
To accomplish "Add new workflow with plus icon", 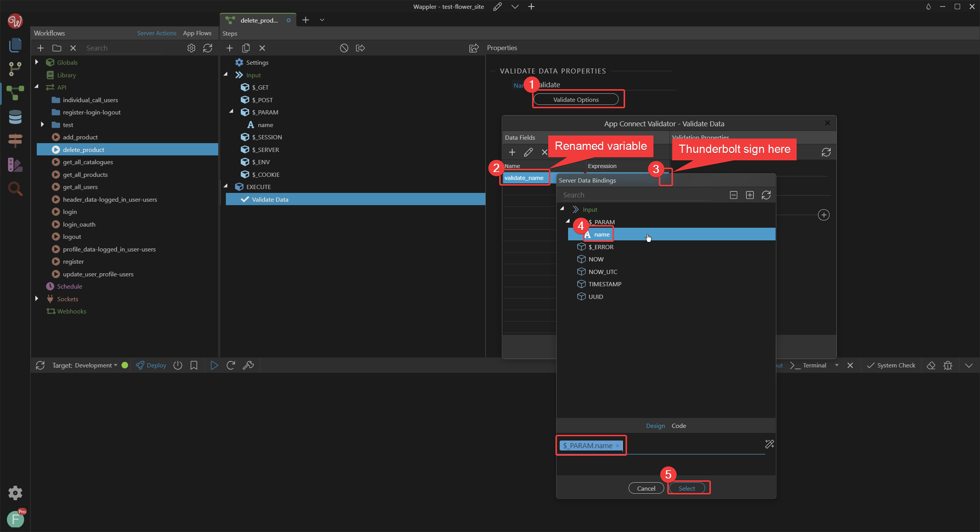I will click(41, 48).
